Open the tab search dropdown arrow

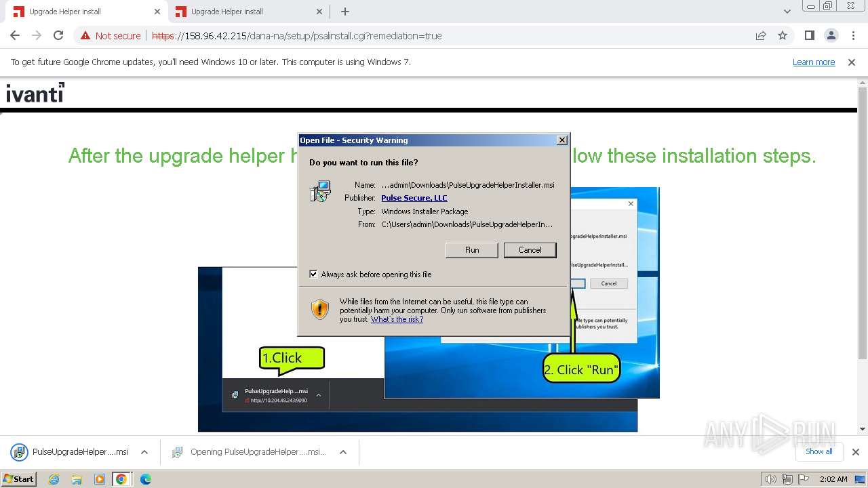point(787,12)
